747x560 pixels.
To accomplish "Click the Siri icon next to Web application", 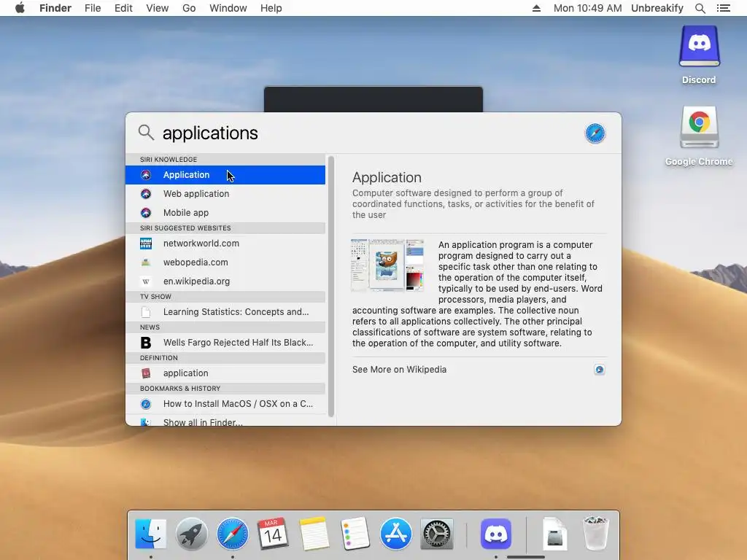I will [146, 194].
